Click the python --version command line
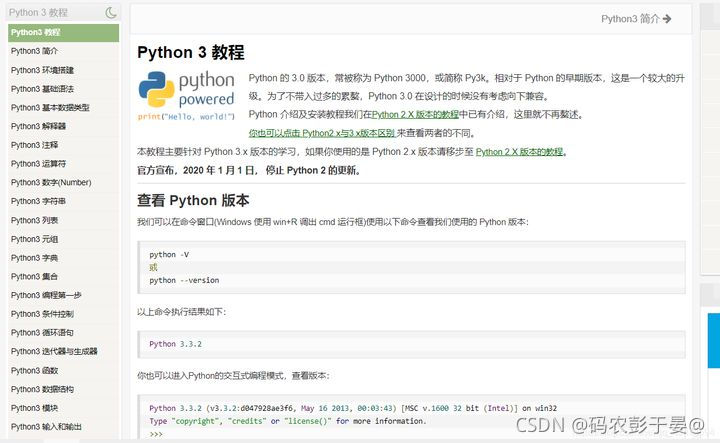 [184, 280]
